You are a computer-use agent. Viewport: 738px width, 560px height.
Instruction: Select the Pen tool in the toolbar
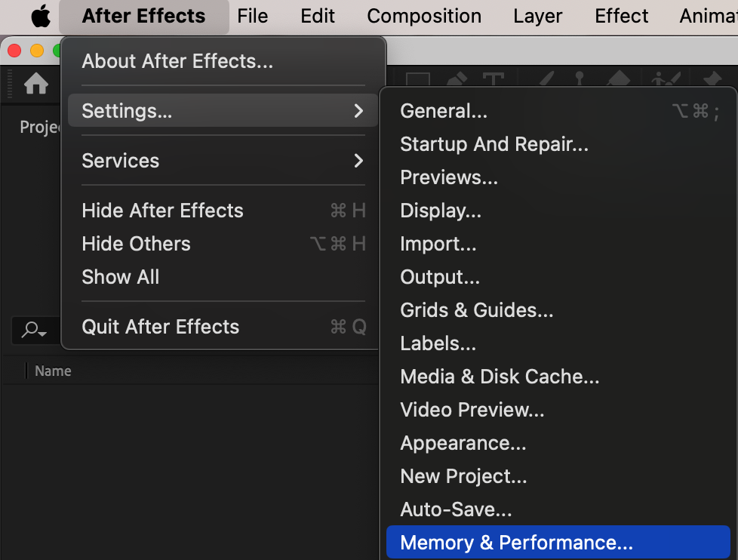[457, 81]
